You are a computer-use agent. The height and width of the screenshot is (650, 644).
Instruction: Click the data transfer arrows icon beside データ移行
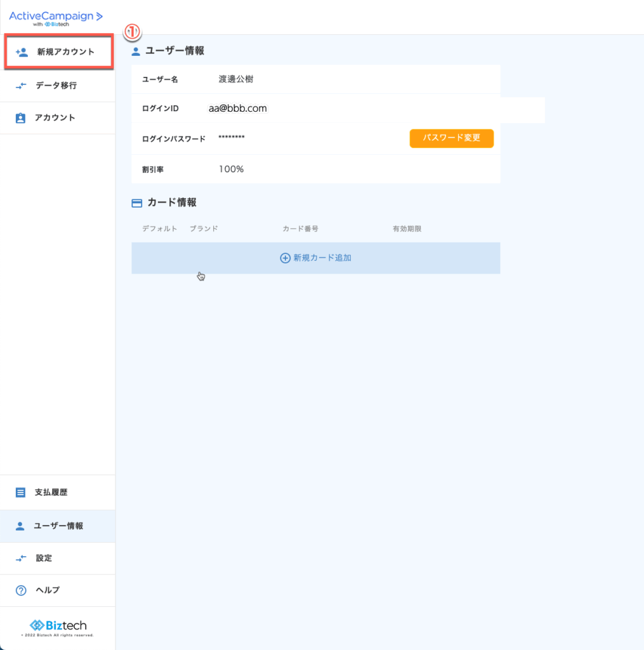(21, 86)
